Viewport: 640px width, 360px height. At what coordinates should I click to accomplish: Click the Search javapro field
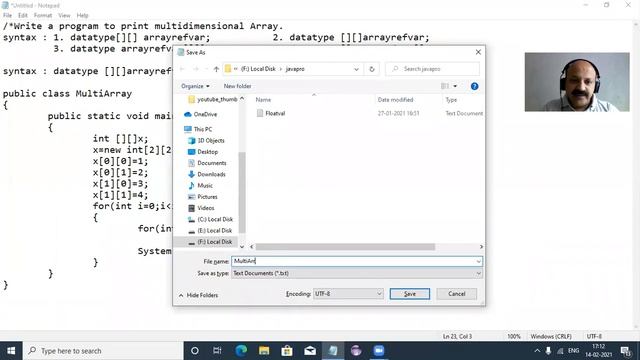pyautogui.click(x=433, y=69)
